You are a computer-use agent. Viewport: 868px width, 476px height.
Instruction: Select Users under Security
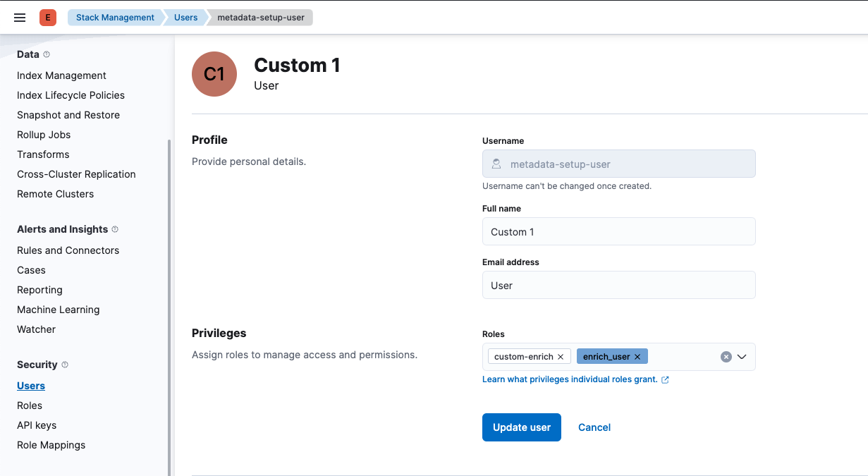(x=31, y=386)
